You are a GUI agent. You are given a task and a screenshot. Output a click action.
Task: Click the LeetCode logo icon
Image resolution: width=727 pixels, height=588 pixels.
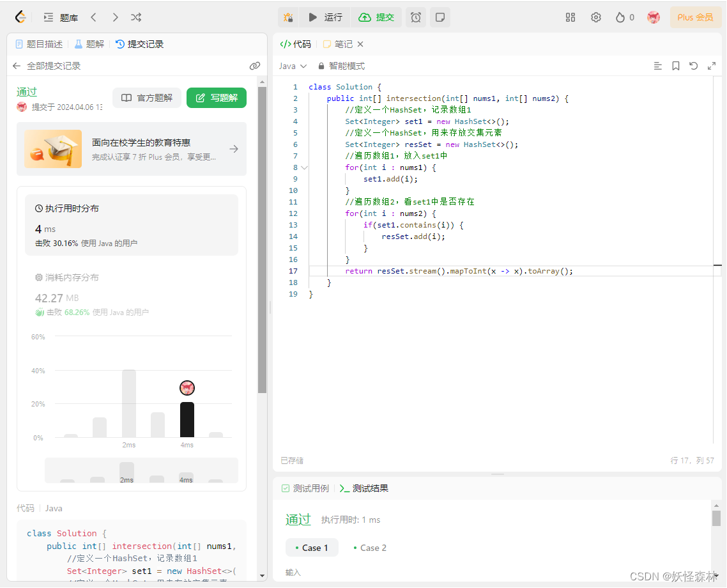click(x=20, y=17)
